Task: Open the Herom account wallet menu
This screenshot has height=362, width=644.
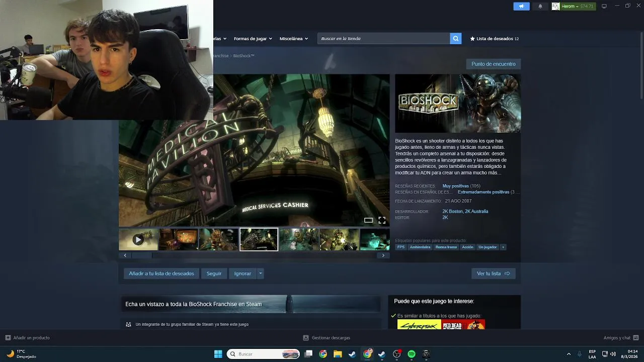Action: 573,6
